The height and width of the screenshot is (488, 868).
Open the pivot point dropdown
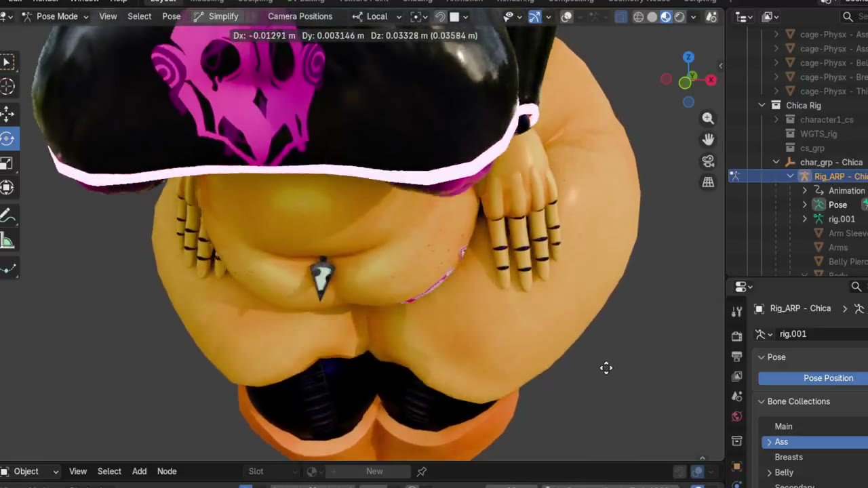[x=420, y=17]
